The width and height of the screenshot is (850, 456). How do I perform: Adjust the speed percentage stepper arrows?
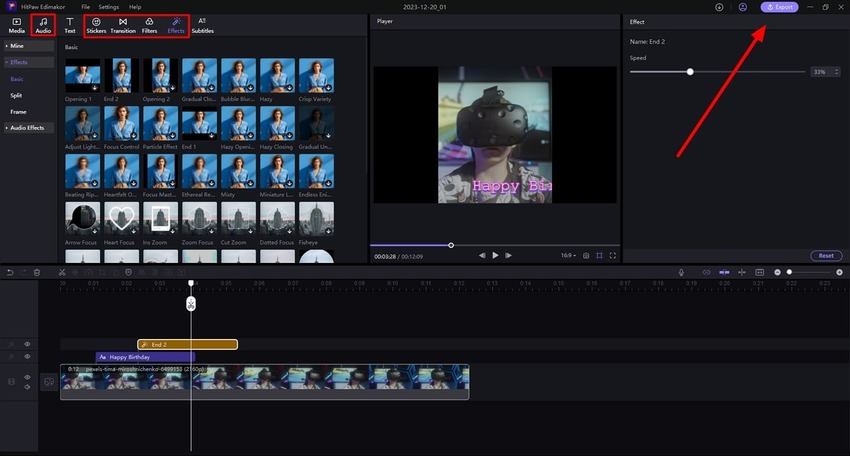tap(836, 72)
